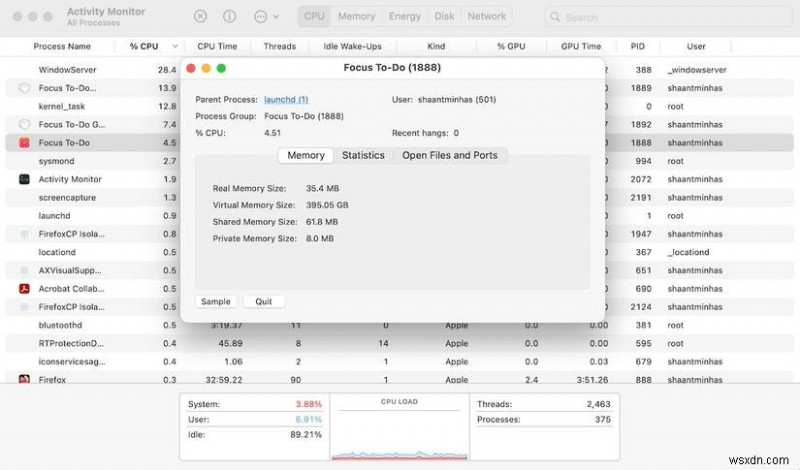
Task: Switch to the Energy tab
Action: pos(405,16)
